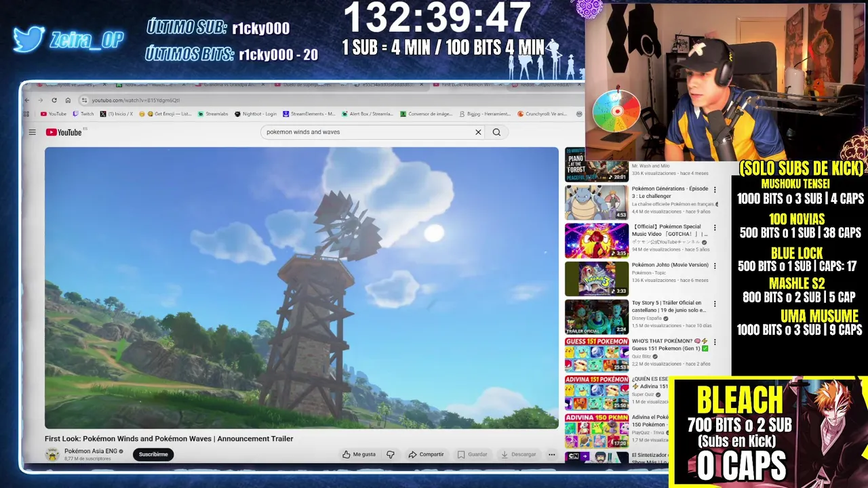Open the Nightbot - Login bookmark
The image size is (868, 488).
(256, 114)
